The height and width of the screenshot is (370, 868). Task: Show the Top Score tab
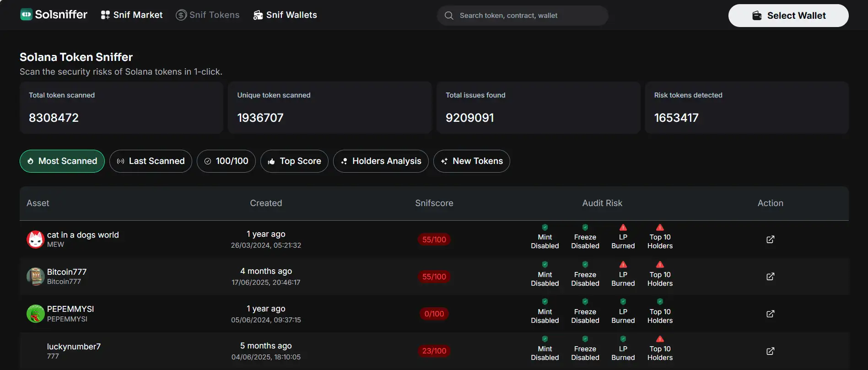pos(294,161)
